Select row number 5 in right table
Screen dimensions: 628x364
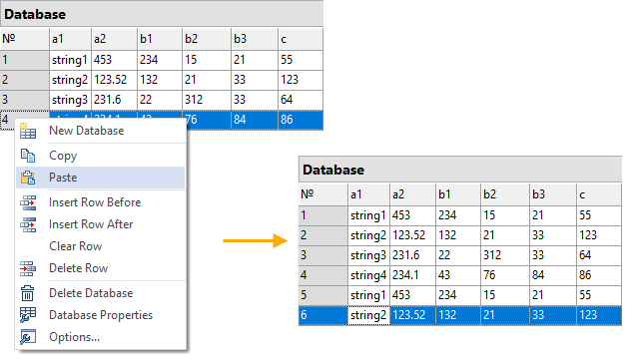point(323,295)
